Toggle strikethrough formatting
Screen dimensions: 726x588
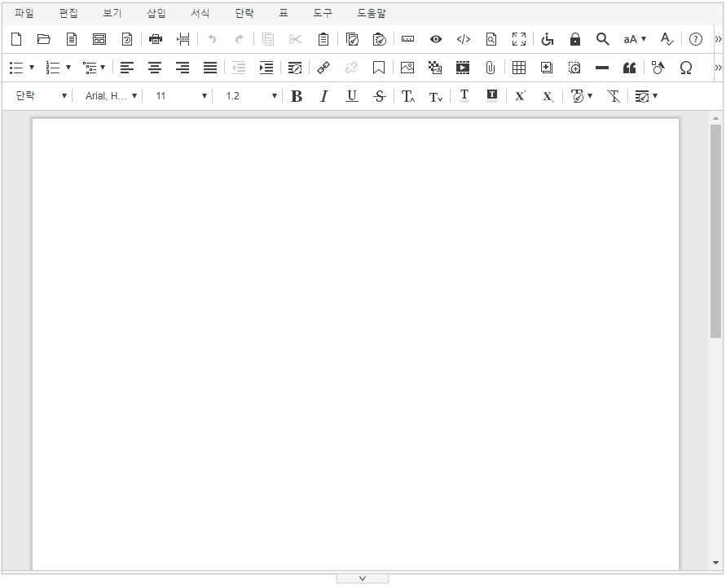coord(380,96)
